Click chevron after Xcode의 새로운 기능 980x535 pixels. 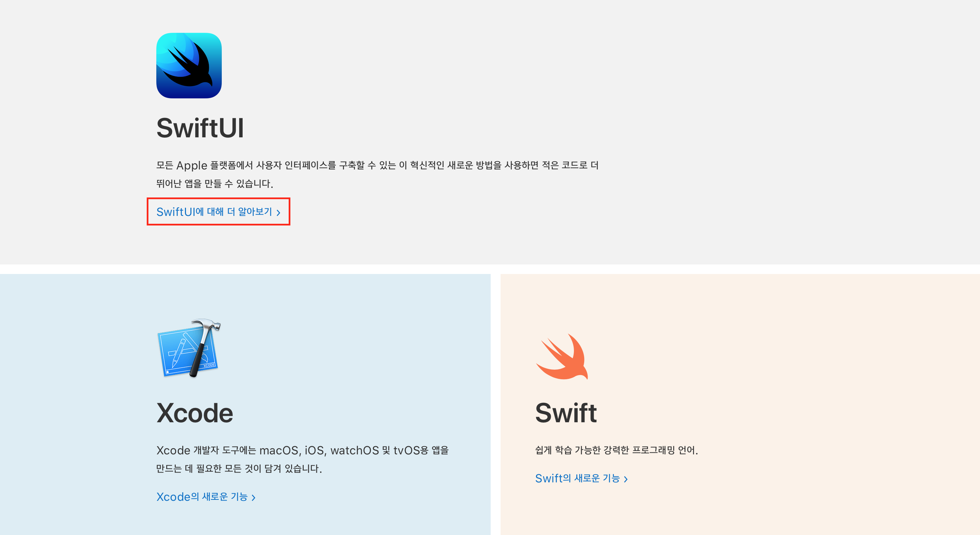pyautogui.click(x=254, y=497)
